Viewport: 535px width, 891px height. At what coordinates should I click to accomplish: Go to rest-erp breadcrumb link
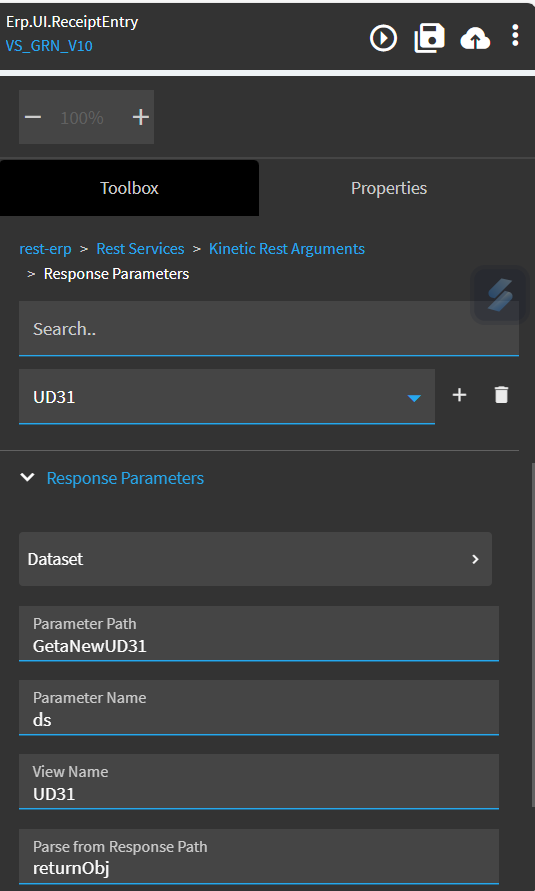(45, 249)
